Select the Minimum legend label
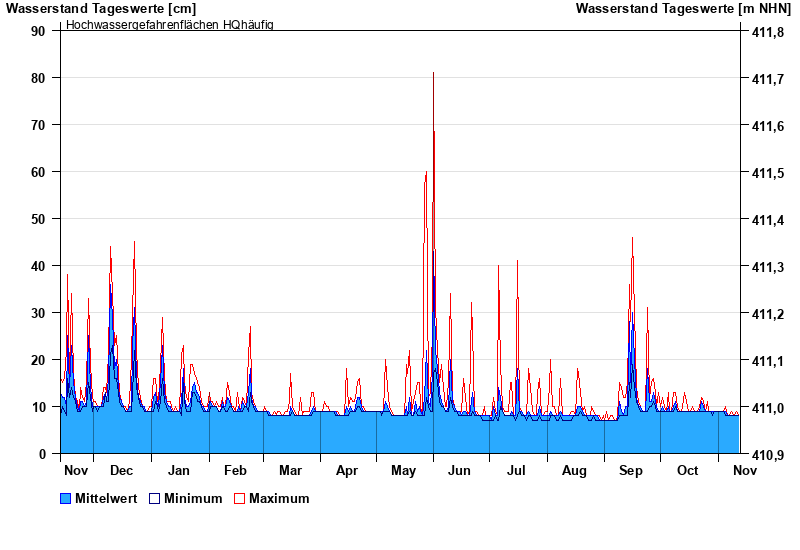Viewport: 800px width, 550px height. (x=193, y=498)
